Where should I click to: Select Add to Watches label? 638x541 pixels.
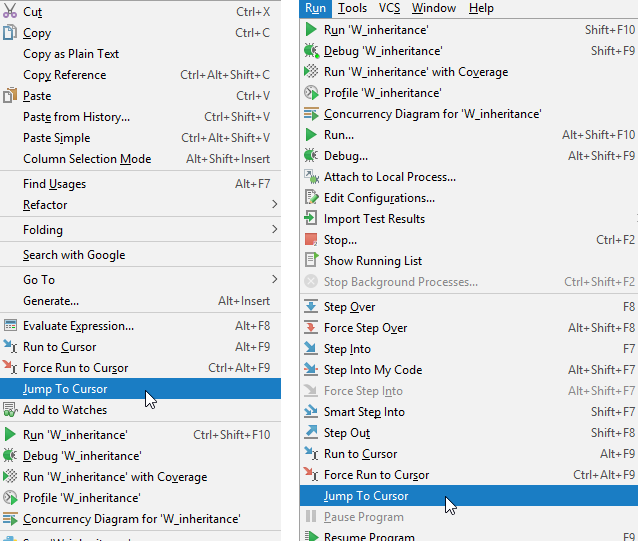[65, 410]
